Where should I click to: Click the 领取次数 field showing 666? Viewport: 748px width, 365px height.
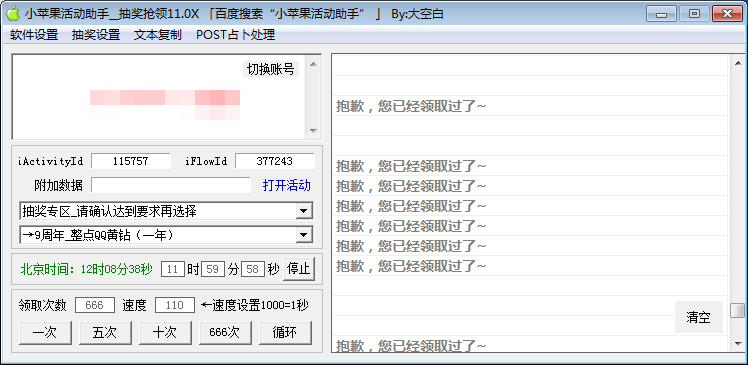click(x=94, y=305)
